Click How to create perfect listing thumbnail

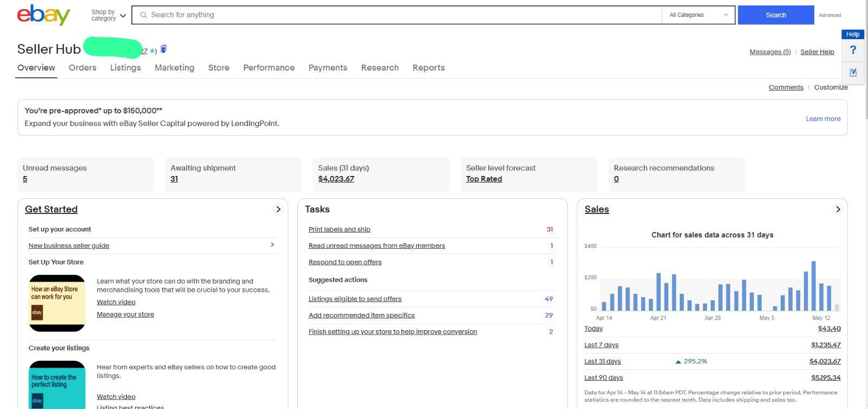pos(57,385)
